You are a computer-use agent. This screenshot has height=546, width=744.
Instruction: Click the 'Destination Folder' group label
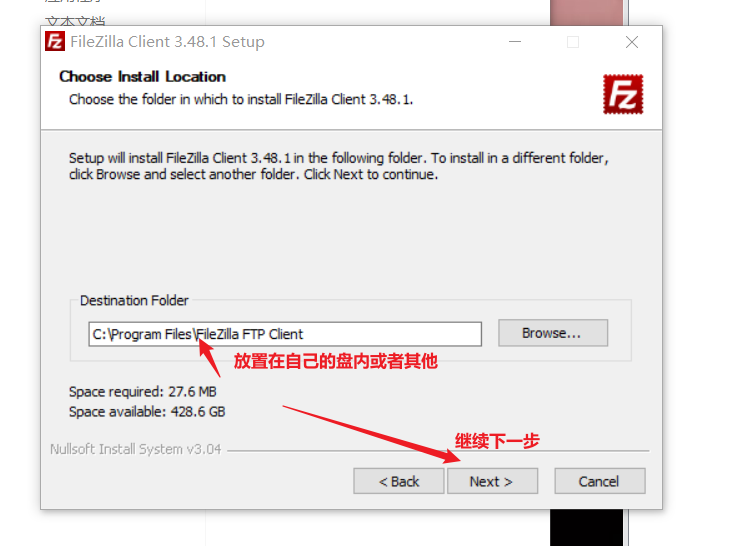click(134, 301)
